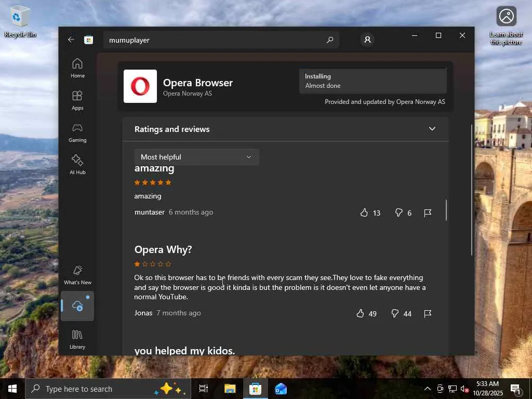Open the Home section in sidebar
This screenshot has height=399, width=532.
point(77,68)
